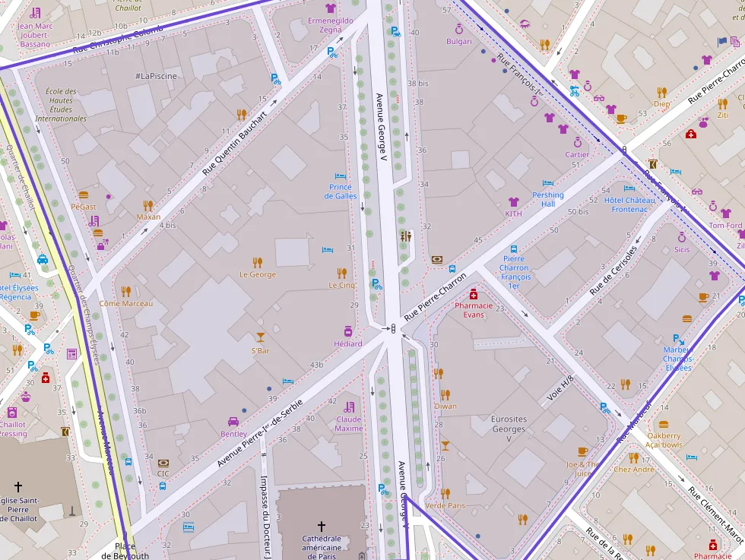
Task: Select the Bulgari jewelry ring icon
Action: click(459, 30)
